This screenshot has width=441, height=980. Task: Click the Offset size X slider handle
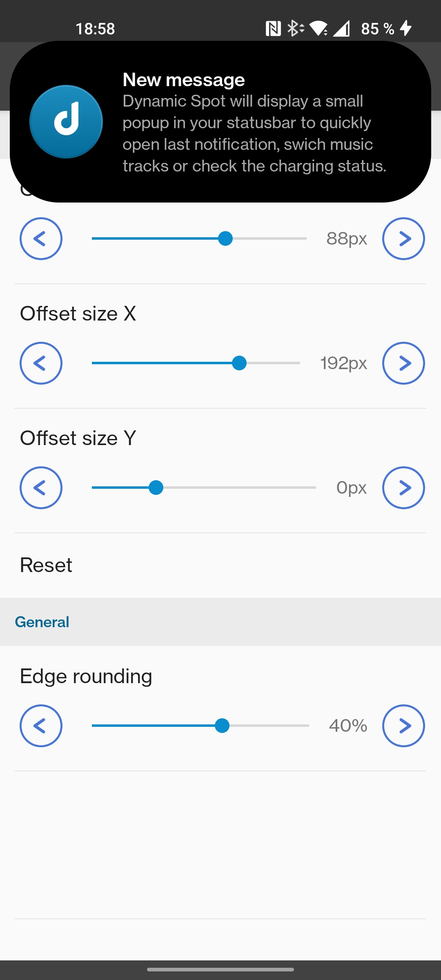point(239,363)
